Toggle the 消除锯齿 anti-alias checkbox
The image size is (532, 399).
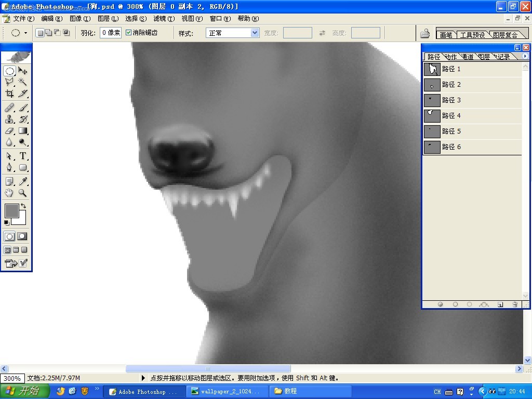(x=129, y=33)
